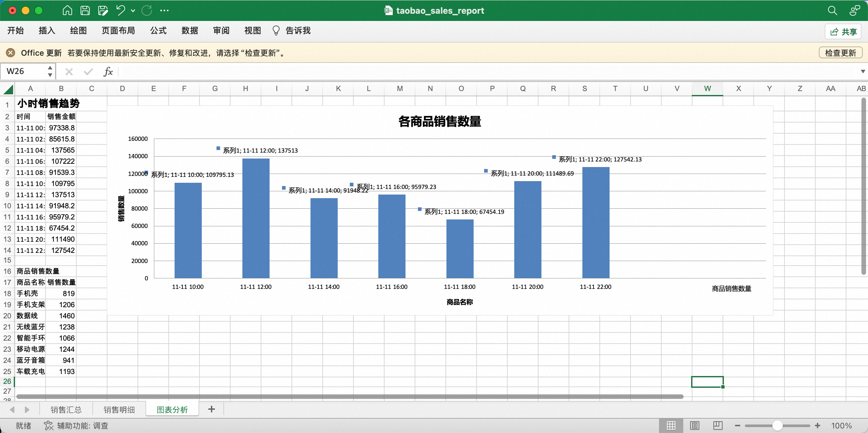Click the Redo icon
Screen dimensions: 868x433
tap(146, 10)
